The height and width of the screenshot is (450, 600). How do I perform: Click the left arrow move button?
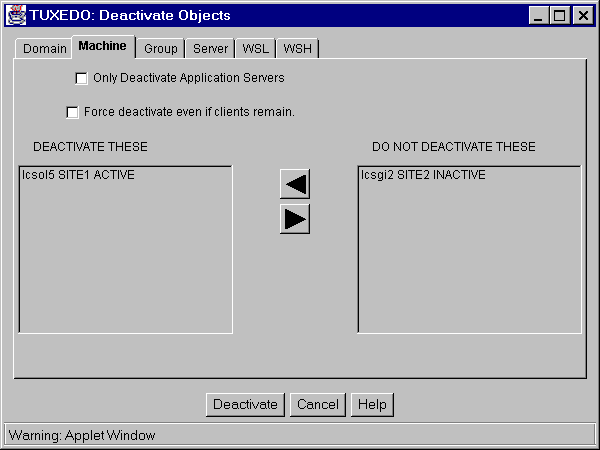tap(295, 184)
